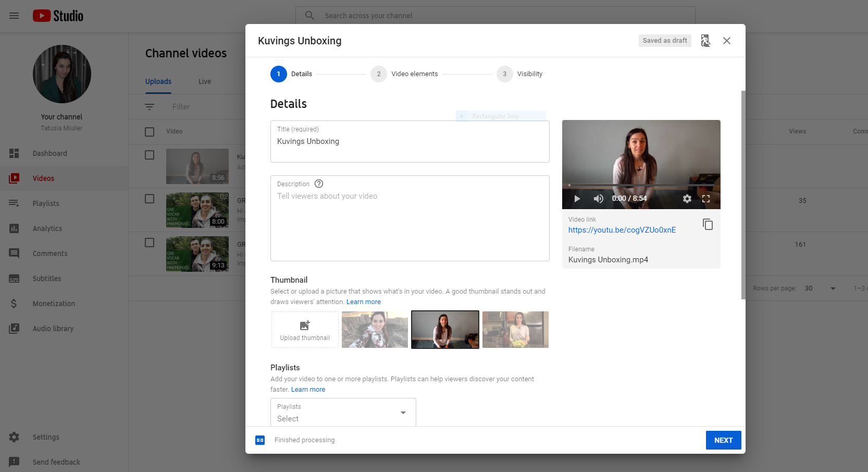868x472 pixels.
Task: Open the Rows per page dropdown
Action: [x=820, y=288]
